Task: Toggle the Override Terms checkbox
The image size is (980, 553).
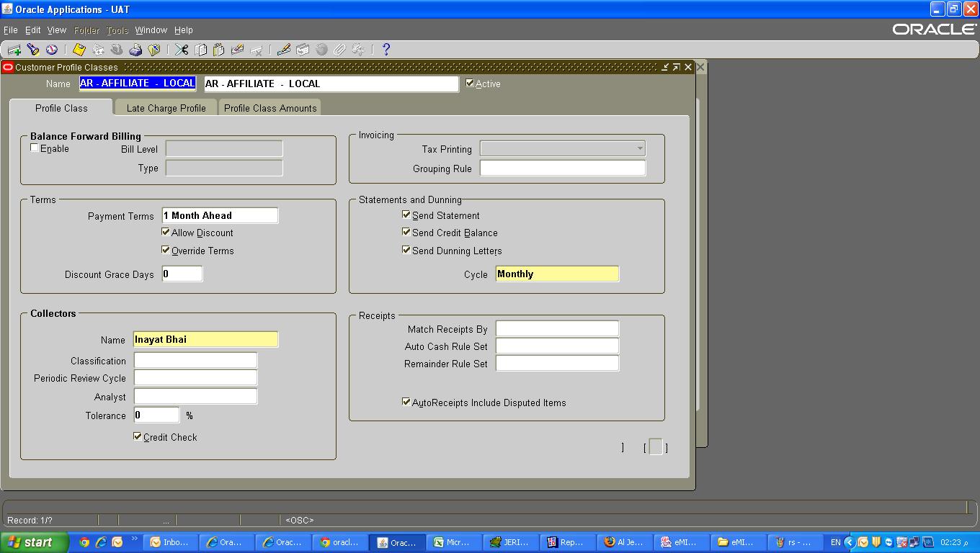Action: point(166,251)
